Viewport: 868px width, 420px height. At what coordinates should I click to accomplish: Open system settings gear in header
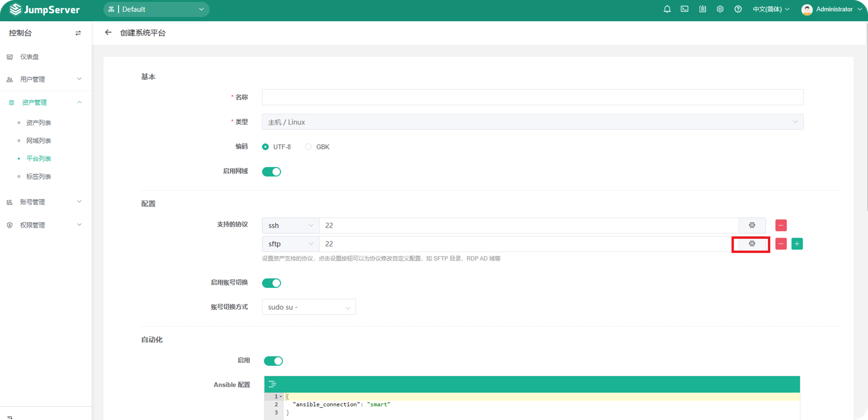click(720, 9)
